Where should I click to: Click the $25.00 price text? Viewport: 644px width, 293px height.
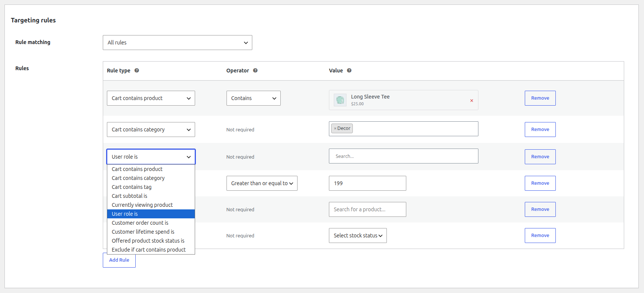tap(357, 104)
